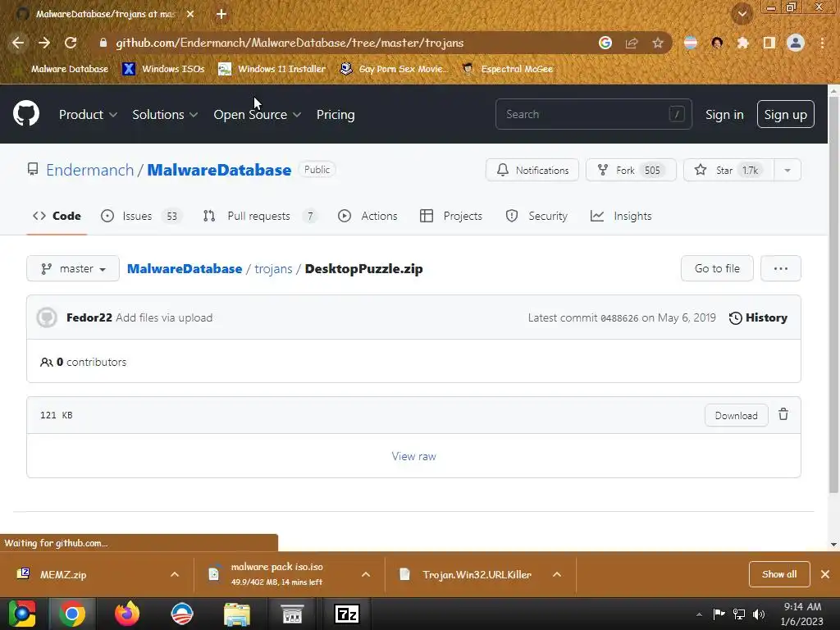Screen dimensions: 840x630
Task: Switch to the Issues tab
Action: pos(141,216)
